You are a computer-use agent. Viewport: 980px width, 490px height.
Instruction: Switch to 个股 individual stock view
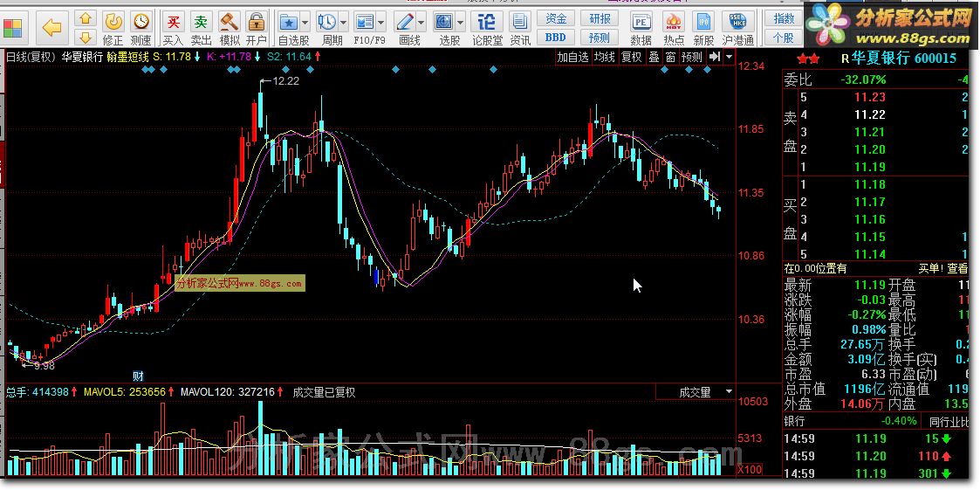784,37
